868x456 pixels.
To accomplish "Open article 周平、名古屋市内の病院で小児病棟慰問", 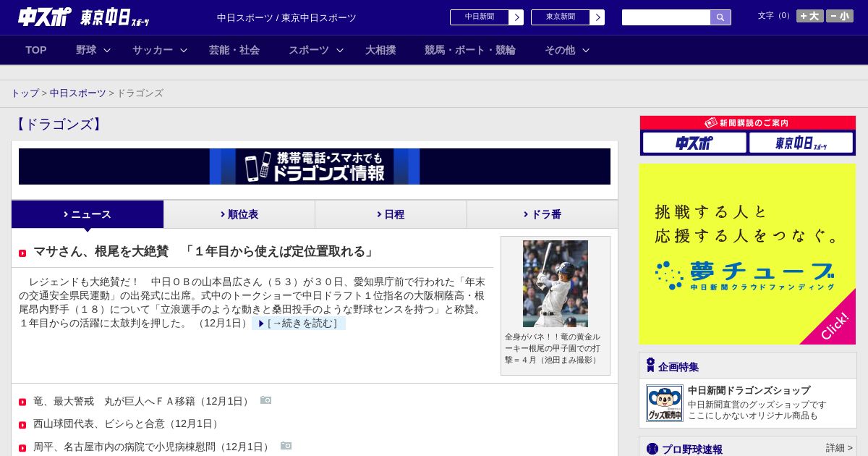I will tap(153, 447).
